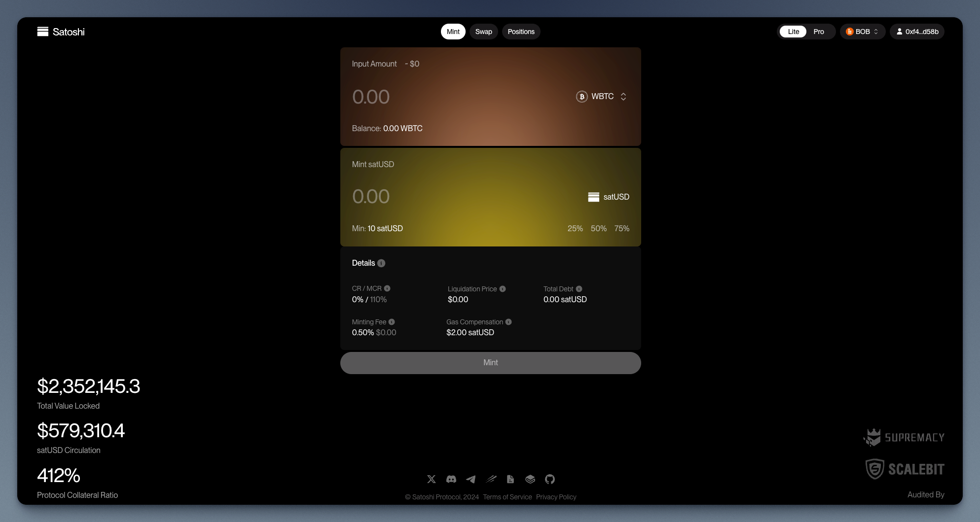Click the "0.50% $0.00" Minting Fee value
This screenshot has width=980, height=522.
click(374, 333)
